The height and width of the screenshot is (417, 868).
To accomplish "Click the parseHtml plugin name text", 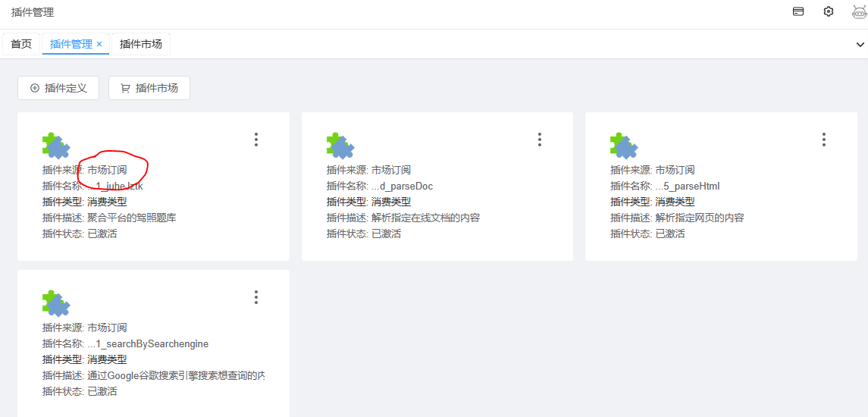I will pyautogui.click(x=688, y=186).
